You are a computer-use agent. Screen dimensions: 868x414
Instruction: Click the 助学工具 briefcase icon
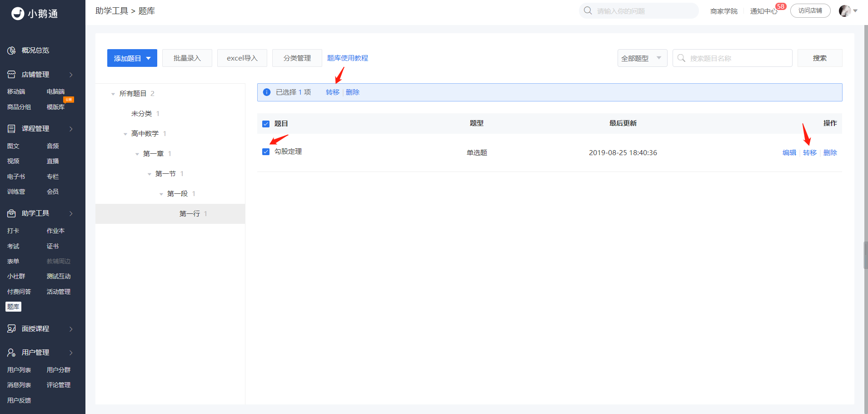11,213
